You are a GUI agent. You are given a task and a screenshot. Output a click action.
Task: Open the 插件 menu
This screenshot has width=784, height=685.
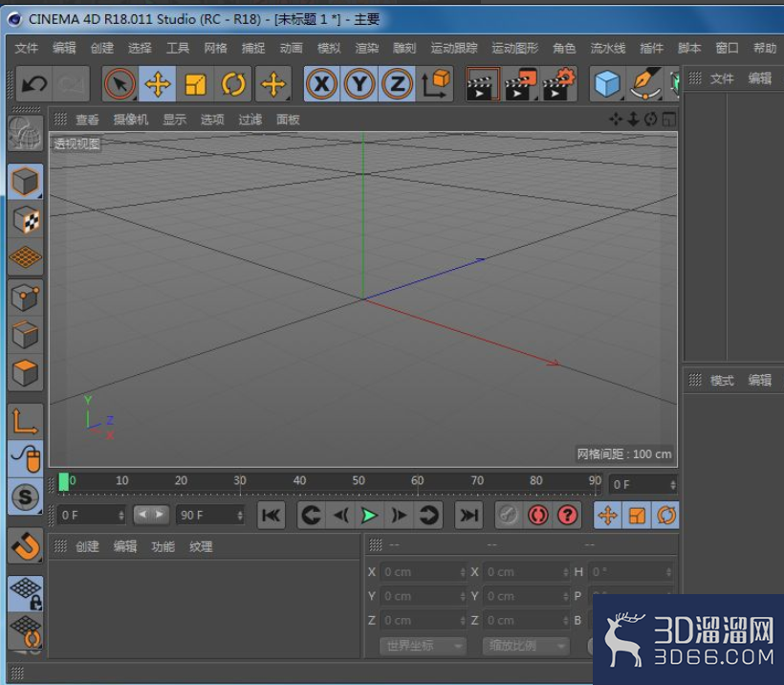[651, 48]
